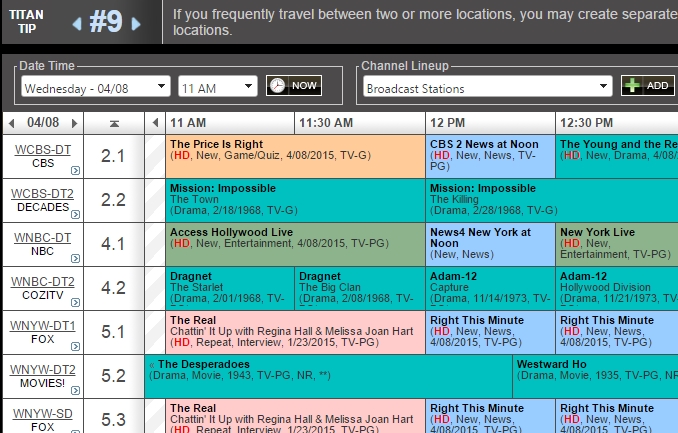Select The Young and the Restless listing

pos(617,157)
